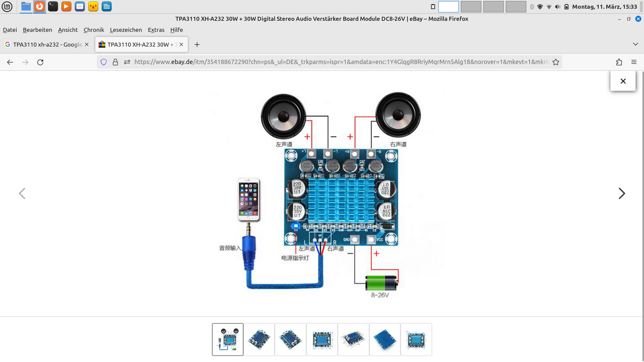Select the second product thumbnail
Viewport: 644px width, 362px height.
(259, 339)
